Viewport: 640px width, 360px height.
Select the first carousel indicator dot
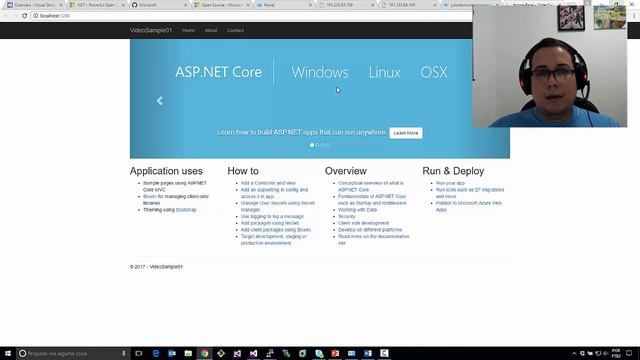[x=312, y=145]
